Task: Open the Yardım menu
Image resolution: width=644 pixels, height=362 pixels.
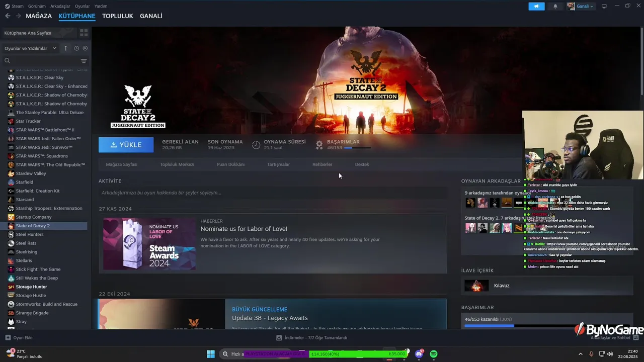Action: 101,6
